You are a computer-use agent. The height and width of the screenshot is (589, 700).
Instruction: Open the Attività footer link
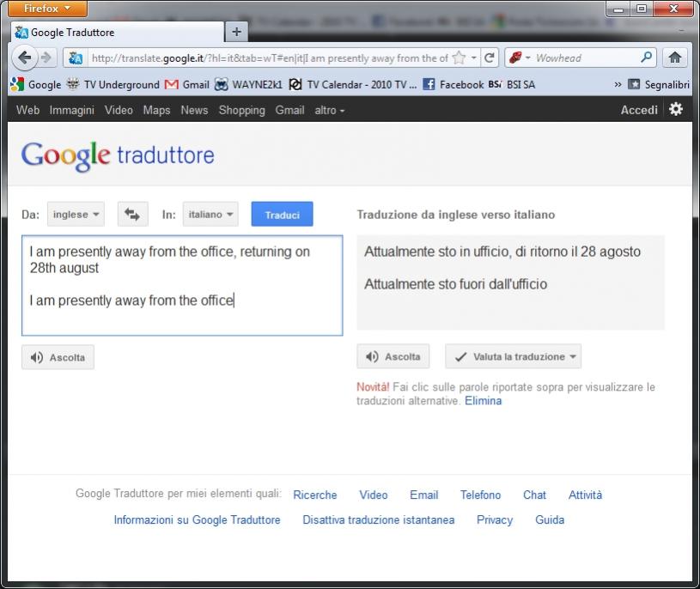tap(585, 495)
